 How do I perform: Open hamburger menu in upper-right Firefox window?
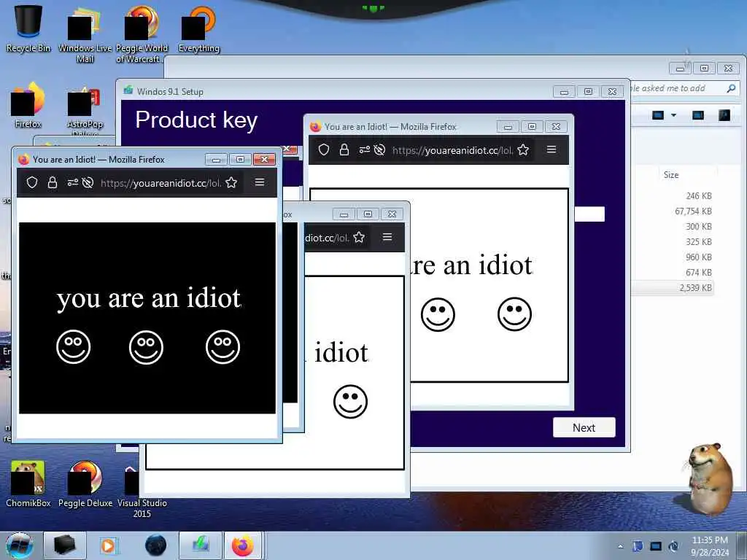tap(551, 149)
